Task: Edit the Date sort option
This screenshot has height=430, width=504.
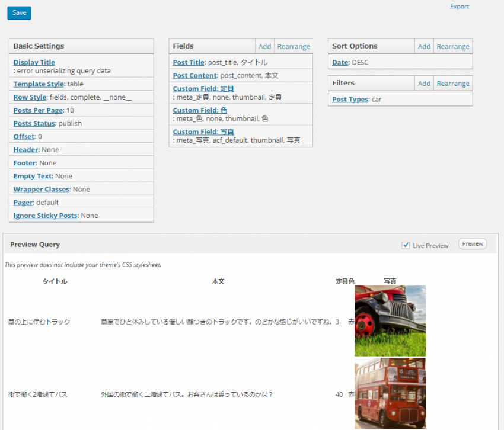Action: coord(340,62)
